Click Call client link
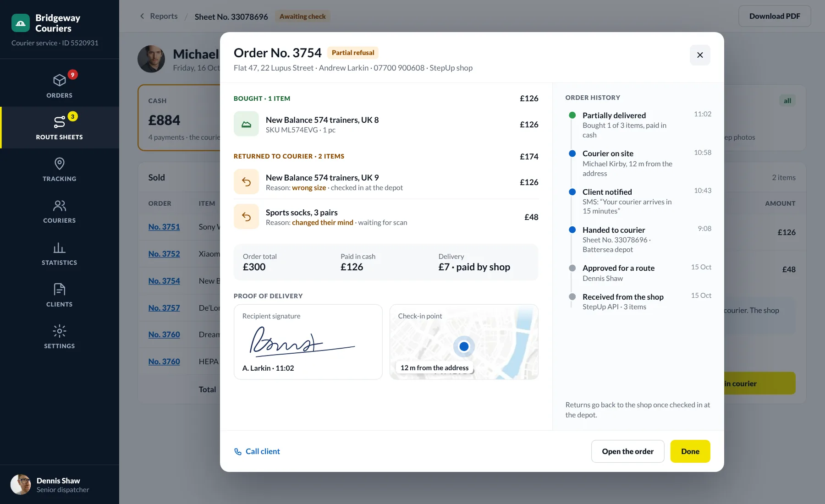This screenshot has width=825, height=504. (257, 451)
